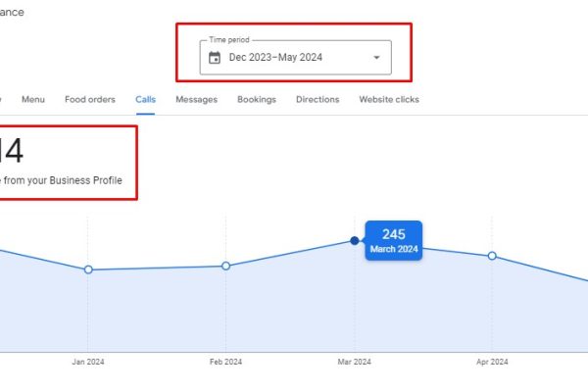Switch to the Menu tab

click(33, 99)
